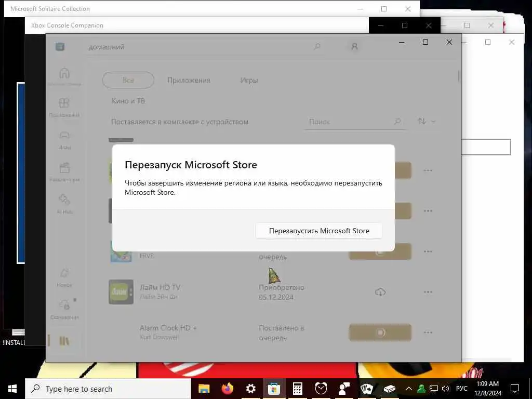Click the user profile icon in Store
The width and height of the screenshot is (532, 399).
(354, 46)
